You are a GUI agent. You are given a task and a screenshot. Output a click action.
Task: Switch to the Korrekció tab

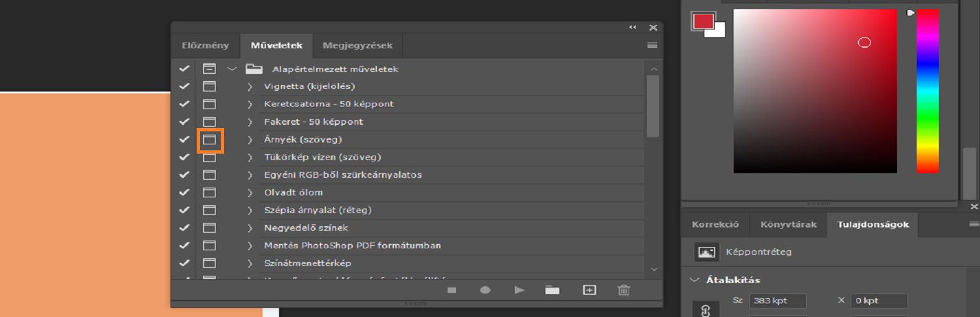pyautogui.click(x=715, y=224)
